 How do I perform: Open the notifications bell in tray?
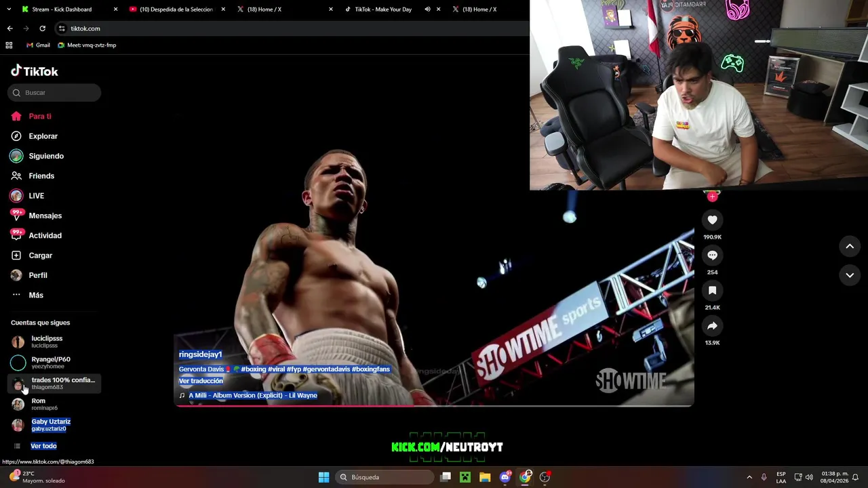click(856, 477)
